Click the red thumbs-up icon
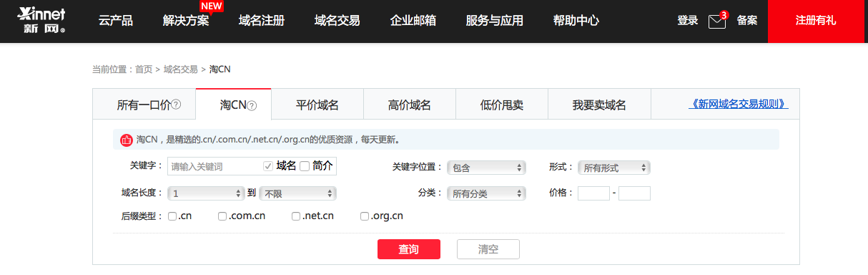Screen dimensions: 868x275 [127, 140]
